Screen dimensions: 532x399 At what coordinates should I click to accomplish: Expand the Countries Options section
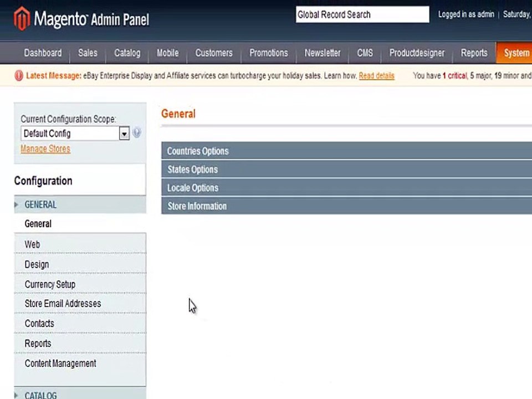(346, 151)
